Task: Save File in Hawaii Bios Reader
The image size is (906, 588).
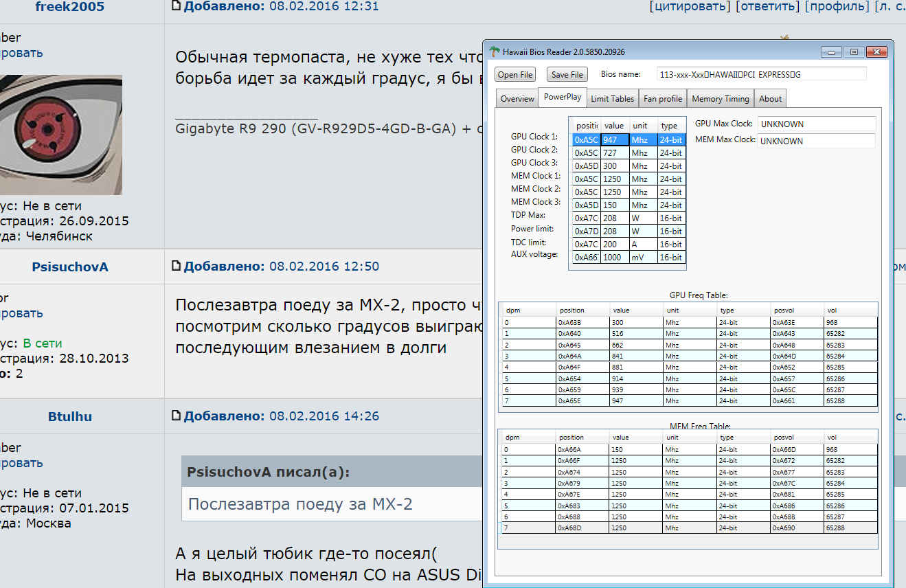Action: 567,74
